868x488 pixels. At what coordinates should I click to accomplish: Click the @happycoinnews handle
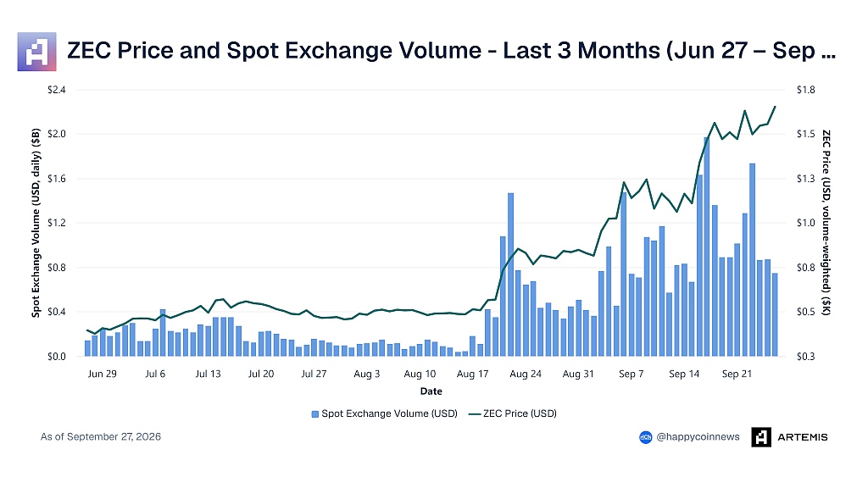coord(698,436)
